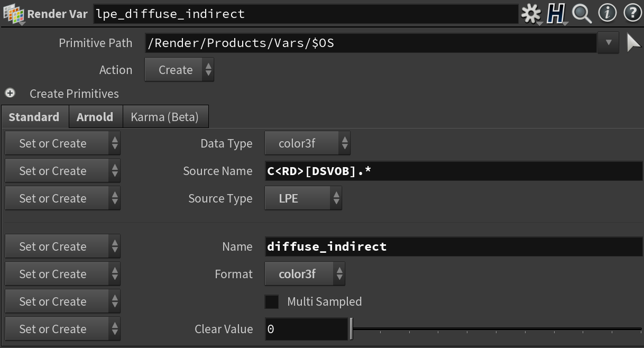Open the Data Type color3f dropdown
This screenshot has height=348, width=644.
(307, 143)
